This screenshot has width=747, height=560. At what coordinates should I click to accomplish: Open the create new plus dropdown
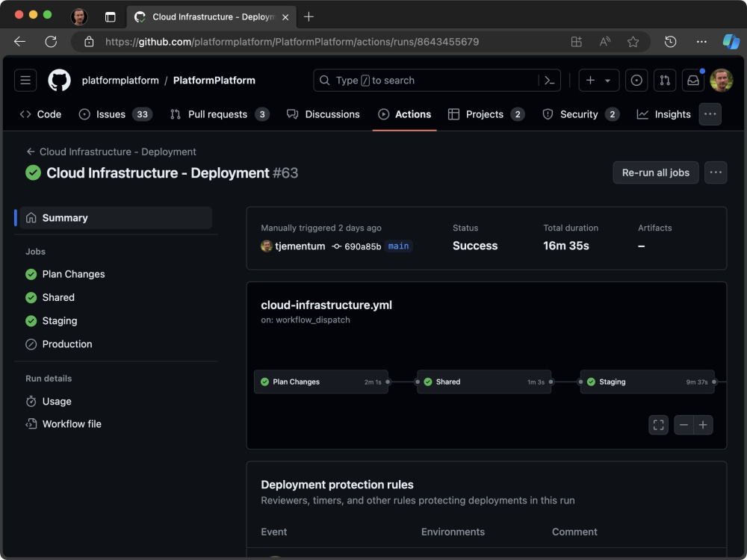click(598, 80)
